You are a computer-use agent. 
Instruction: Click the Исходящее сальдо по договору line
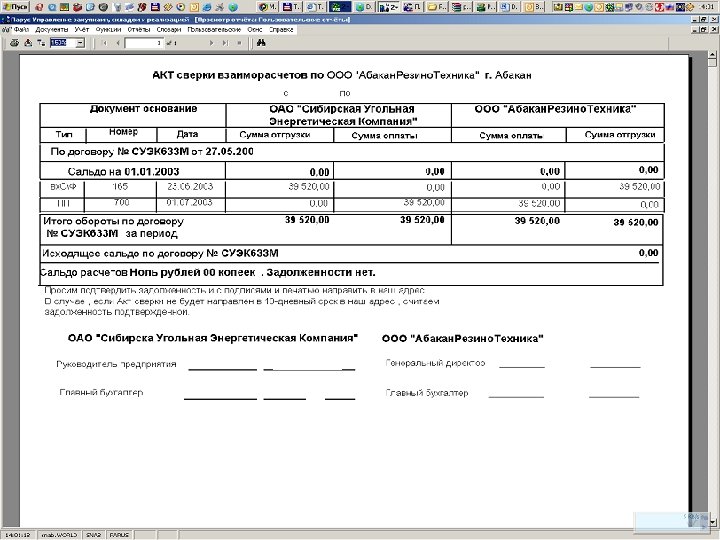[x=160, y=253]
